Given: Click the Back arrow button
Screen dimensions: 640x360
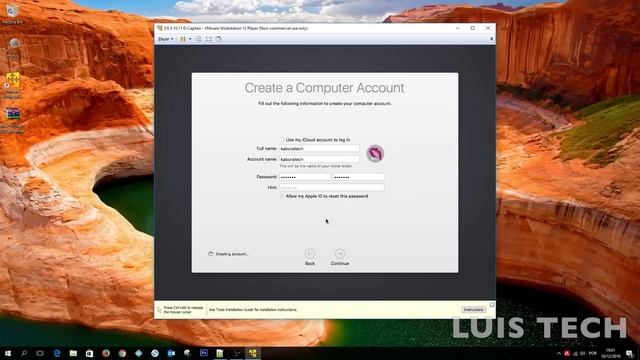Looking at the screenshot, I should [x=310, y=254].
